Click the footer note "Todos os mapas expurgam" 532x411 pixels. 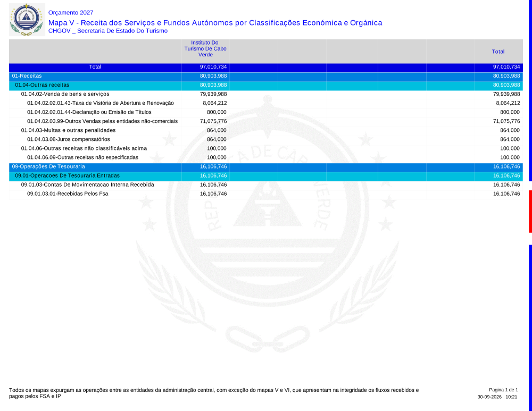(214, 393)
